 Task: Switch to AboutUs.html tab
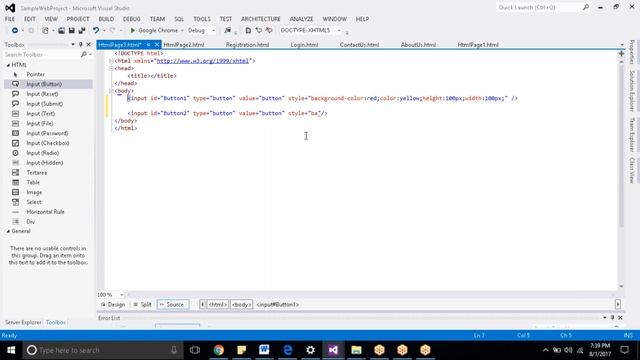pos(418,45)
